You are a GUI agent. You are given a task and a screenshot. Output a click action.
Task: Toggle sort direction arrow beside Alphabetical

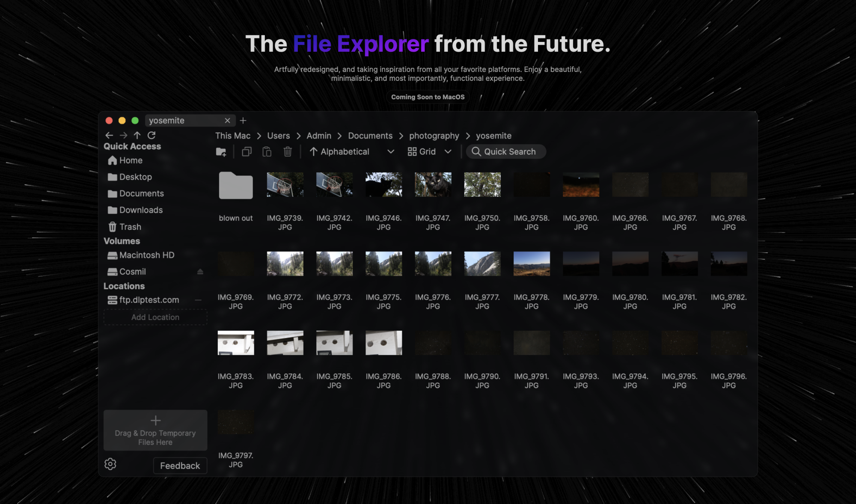point(313,152)
